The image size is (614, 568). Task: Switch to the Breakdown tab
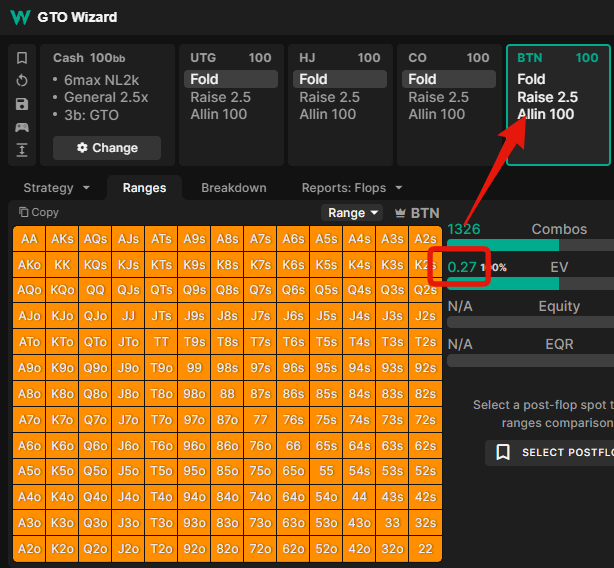(234, 188)
